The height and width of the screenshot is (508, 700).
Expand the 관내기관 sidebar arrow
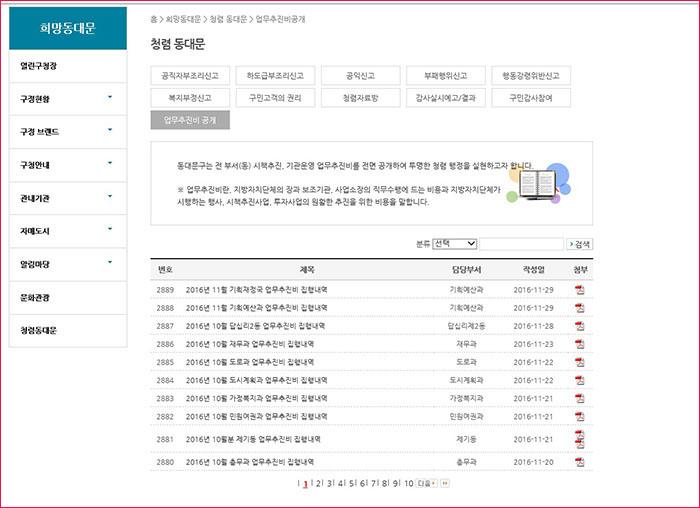(110, 196)
